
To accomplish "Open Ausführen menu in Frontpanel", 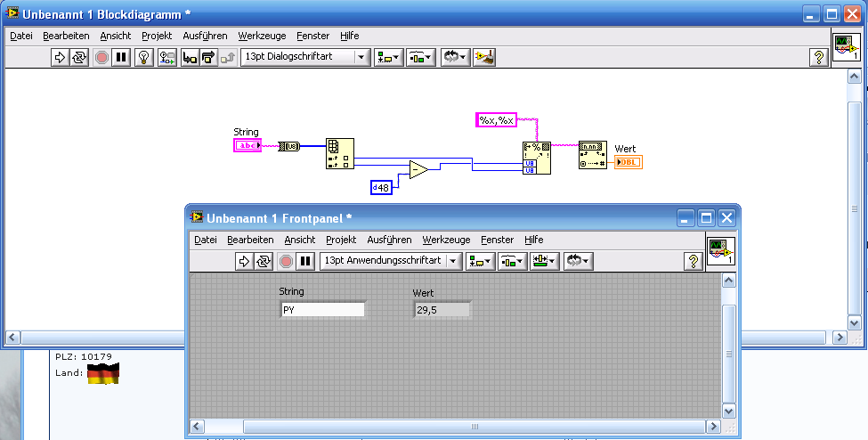I will click(x=389, y=240).
